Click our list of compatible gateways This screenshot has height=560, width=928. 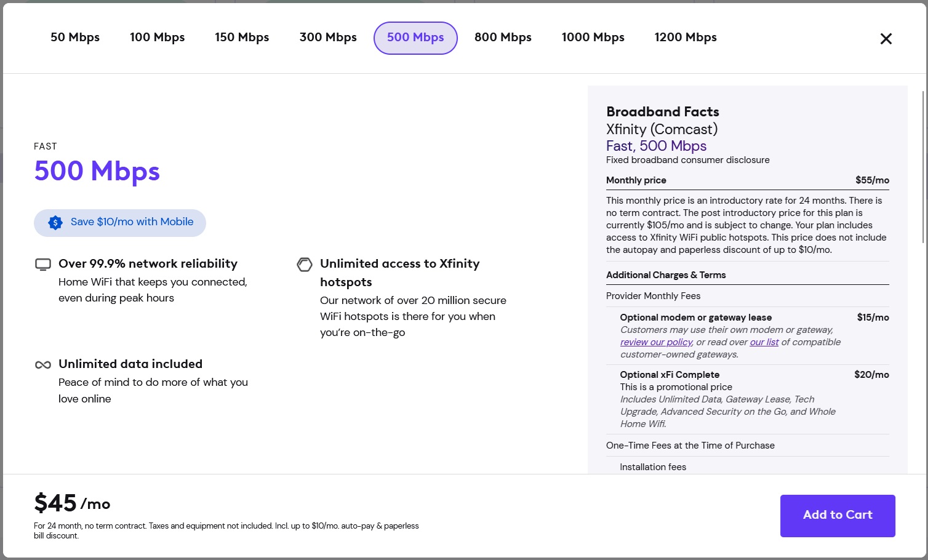pyautogui.click(x=764, y=342)
